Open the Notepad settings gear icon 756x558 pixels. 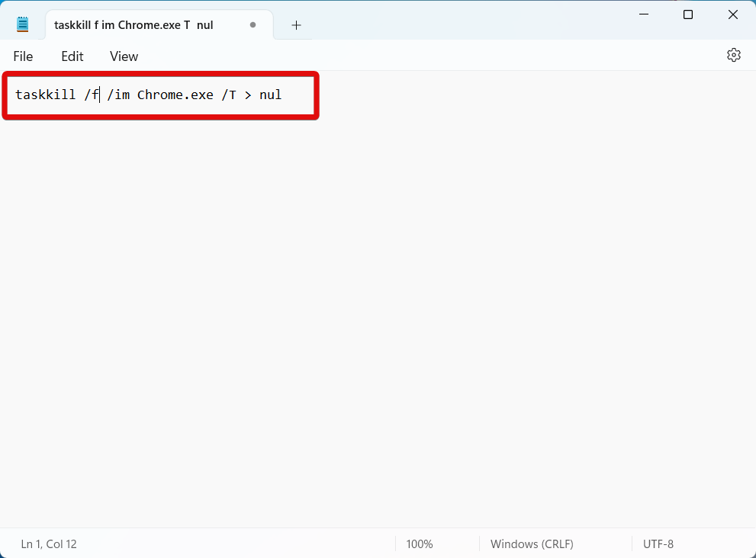click(733, 56)
